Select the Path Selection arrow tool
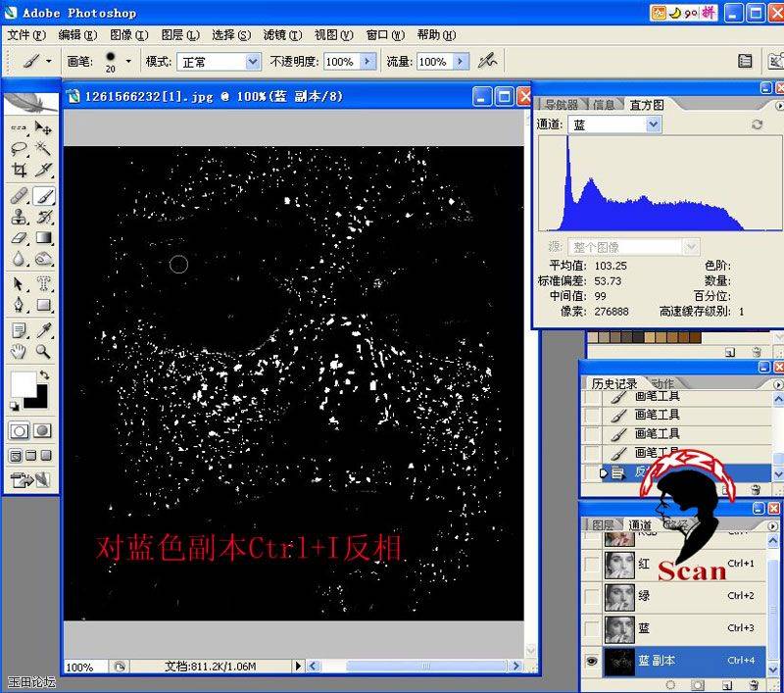The width and height of the screenshot is (784, 693). coord(19,284)
